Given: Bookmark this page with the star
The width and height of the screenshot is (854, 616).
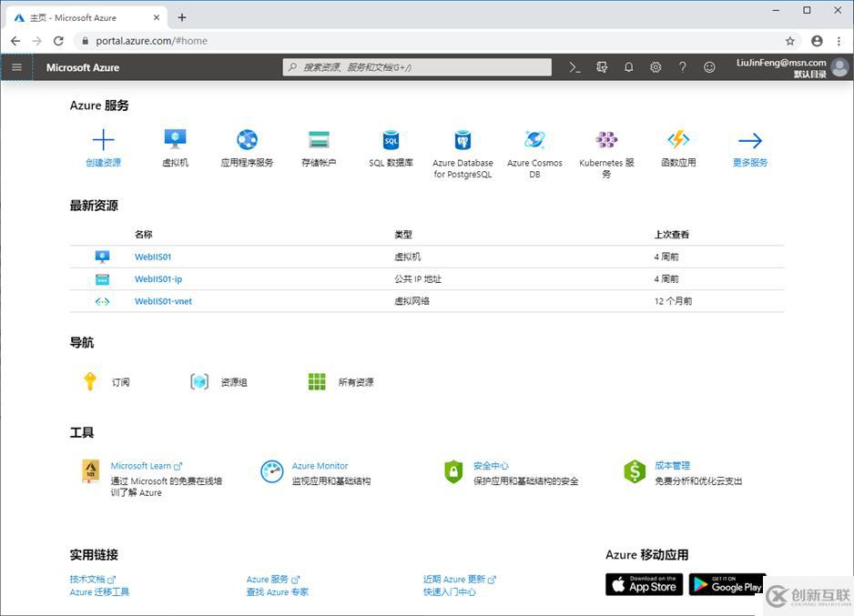Looking at the screenshot, I should point(789,41).
